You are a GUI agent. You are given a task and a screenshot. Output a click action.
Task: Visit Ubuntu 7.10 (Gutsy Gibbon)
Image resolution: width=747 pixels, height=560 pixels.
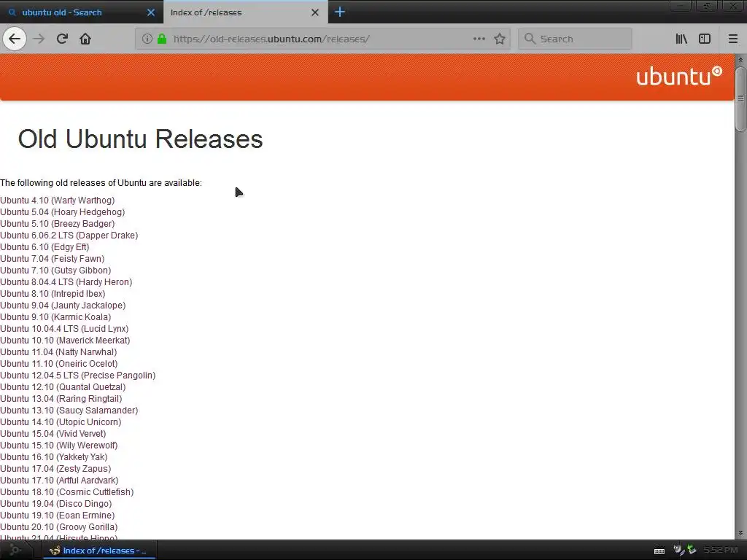click(x=55, y=270)
